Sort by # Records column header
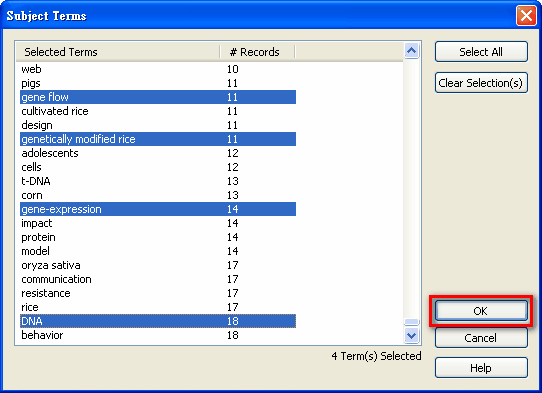Viewport: 542px width, 393px height. pyautogui.click(x=258, y=52)
